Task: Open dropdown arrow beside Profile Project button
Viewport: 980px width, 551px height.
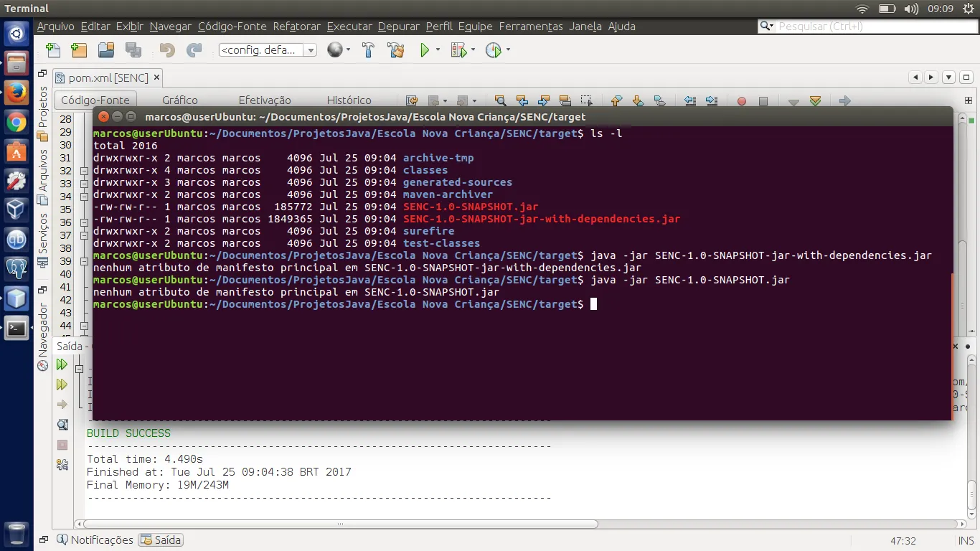Action: pyautogui.click(x=508, y=50)
